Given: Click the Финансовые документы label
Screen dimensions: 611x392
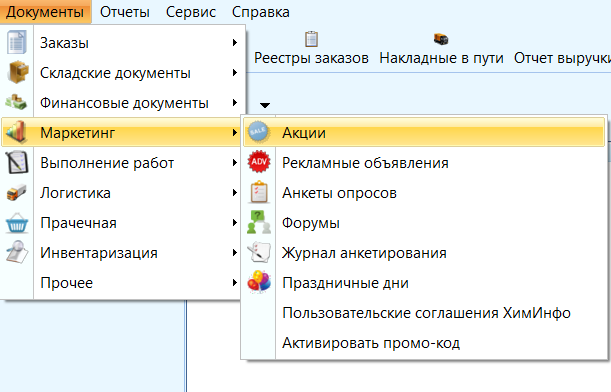Looking at the screenshot, I should [124, 103].
